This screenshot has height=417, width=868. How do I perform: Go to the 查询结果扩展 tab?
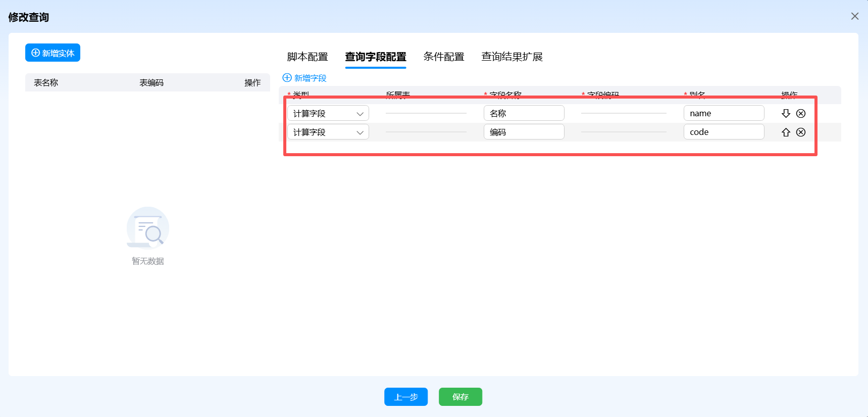[x=512, y=57]
